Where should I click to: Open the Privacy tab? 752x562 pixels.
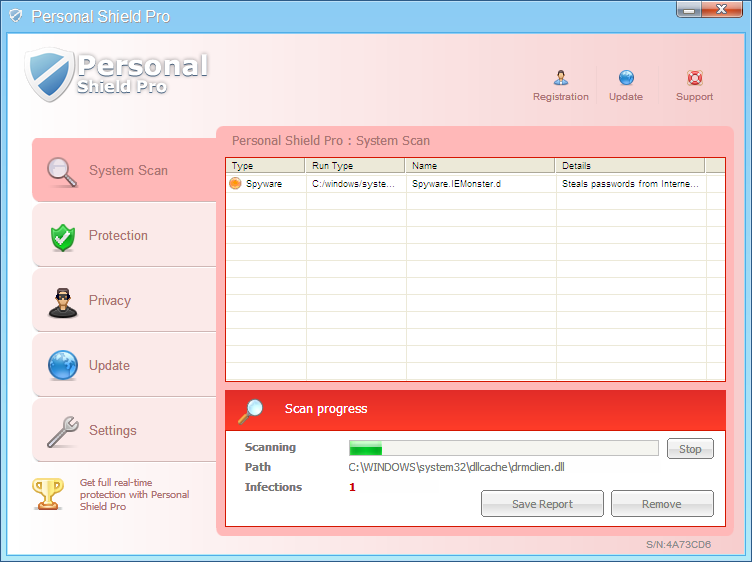tap(124, 300)
